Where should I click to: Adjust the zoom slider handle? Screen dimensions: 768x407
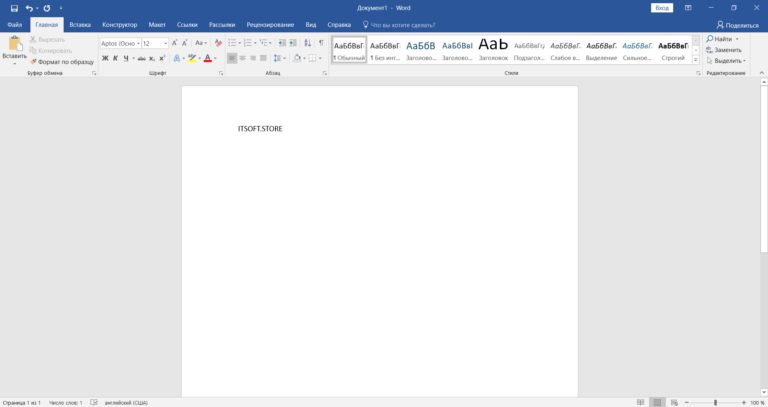pos(715,403)
